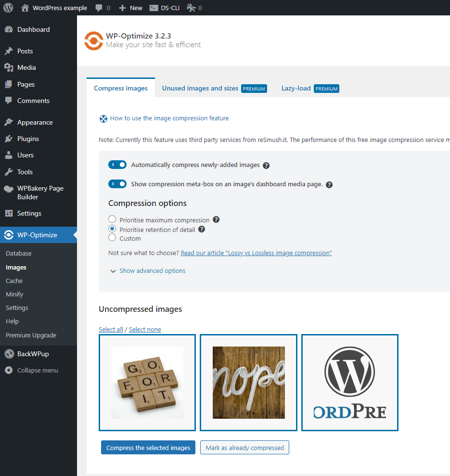The image size is (450, 476).
Task: Click the Pages sidebar icon
Action: (9, 84)
